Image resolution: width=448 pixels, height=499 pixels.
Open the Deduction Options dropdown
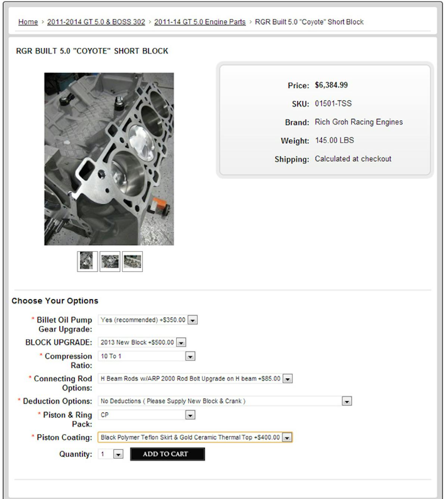pyautogui.click(x=225, y=401)
